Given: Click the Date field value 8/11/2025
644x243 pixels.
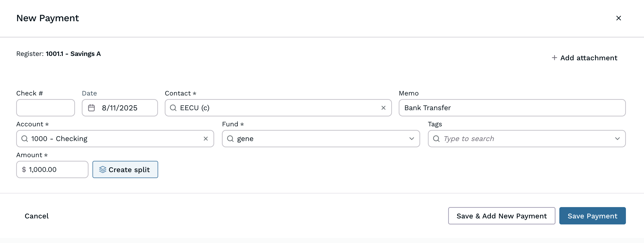Looking at the screenshot, I should (120, 108).
